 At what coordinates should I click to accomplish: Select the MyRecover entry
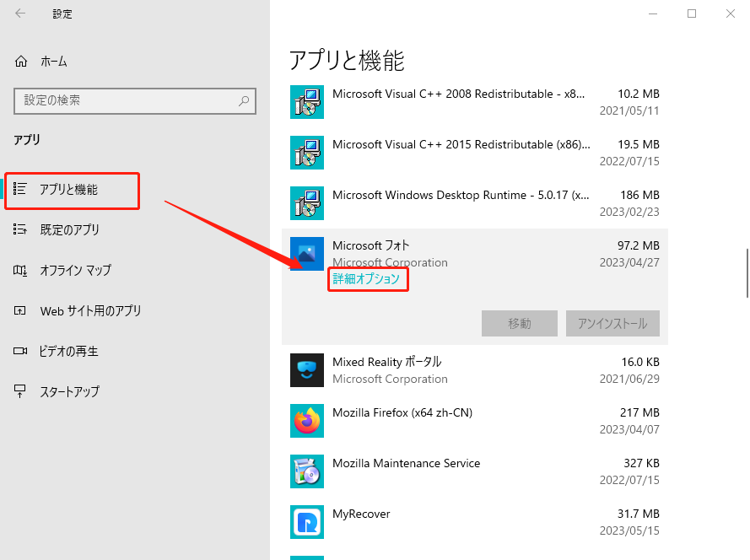(x=475, y=522)
